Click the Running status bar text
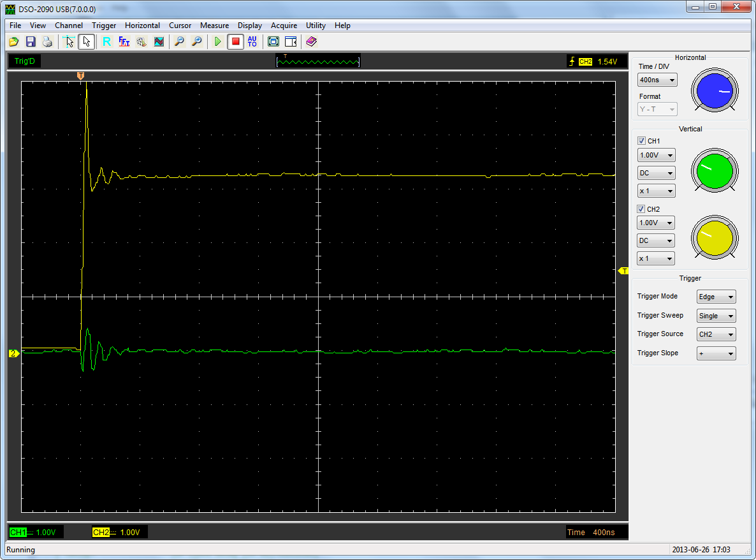 tap(21, 550)
